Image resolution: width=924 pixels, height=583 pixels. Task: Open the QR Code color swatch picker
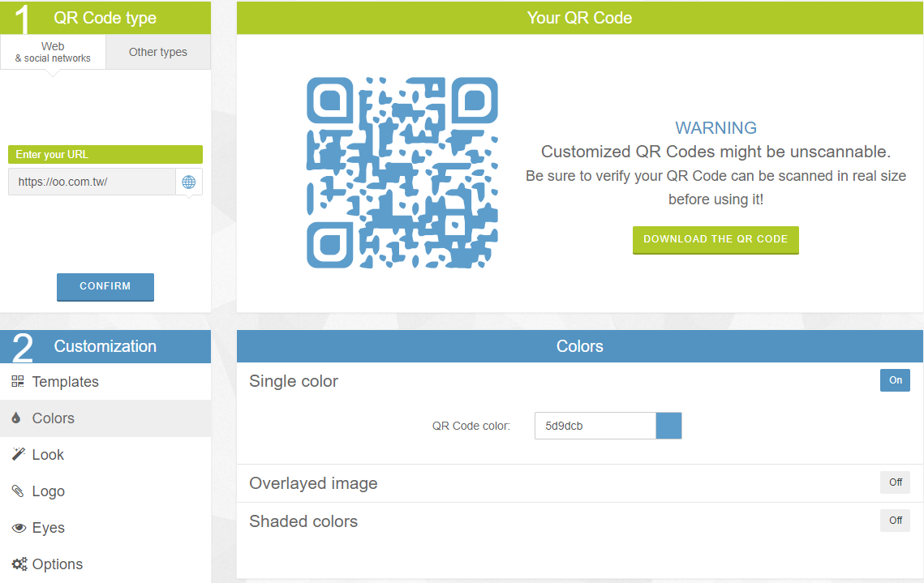pos(668,426)
